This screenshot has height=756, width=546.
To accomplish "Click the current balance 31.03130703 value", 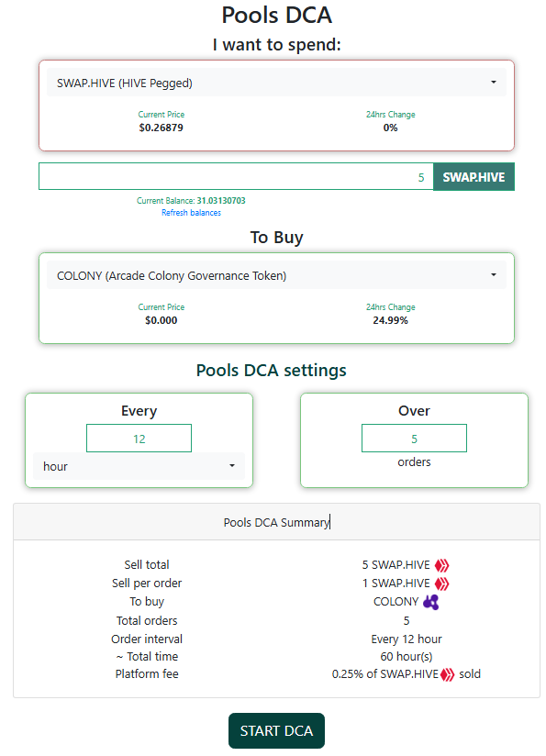I will [221, 201].
